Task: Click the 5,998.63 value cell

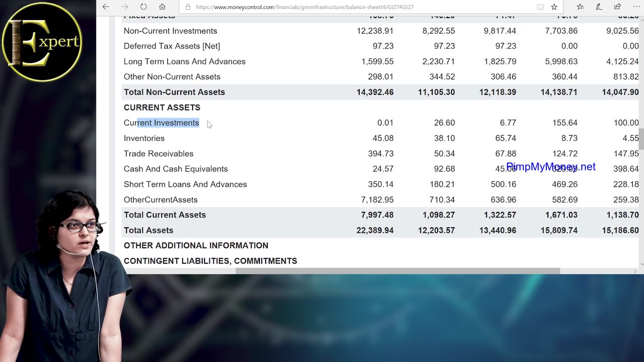Action: 561,61
